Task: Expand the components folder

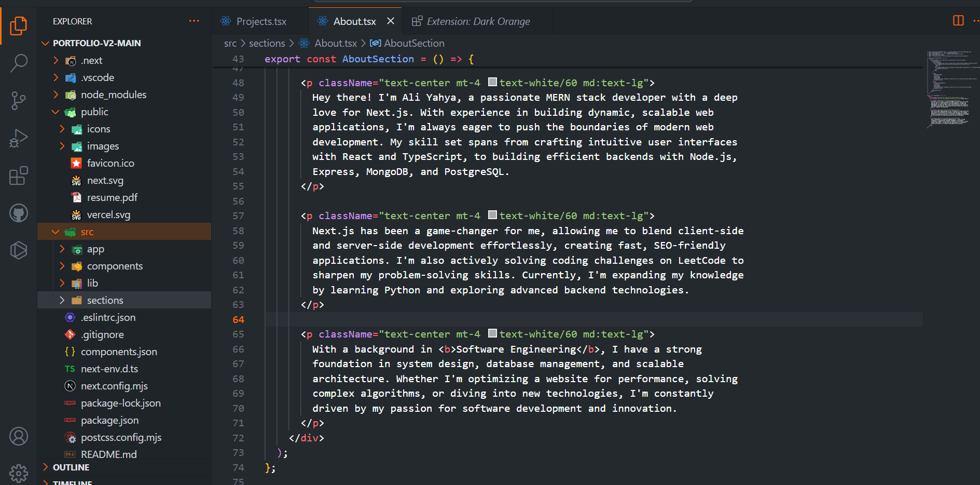Action: point(62,266)
